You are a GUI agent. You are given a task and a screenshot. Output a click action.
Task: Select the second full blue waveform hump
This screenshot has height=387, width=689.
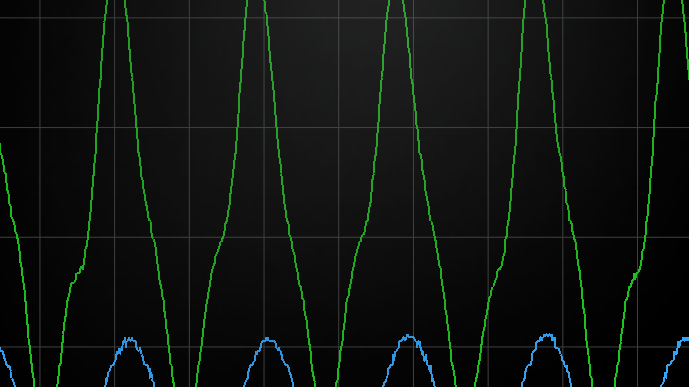pos(268,363)
